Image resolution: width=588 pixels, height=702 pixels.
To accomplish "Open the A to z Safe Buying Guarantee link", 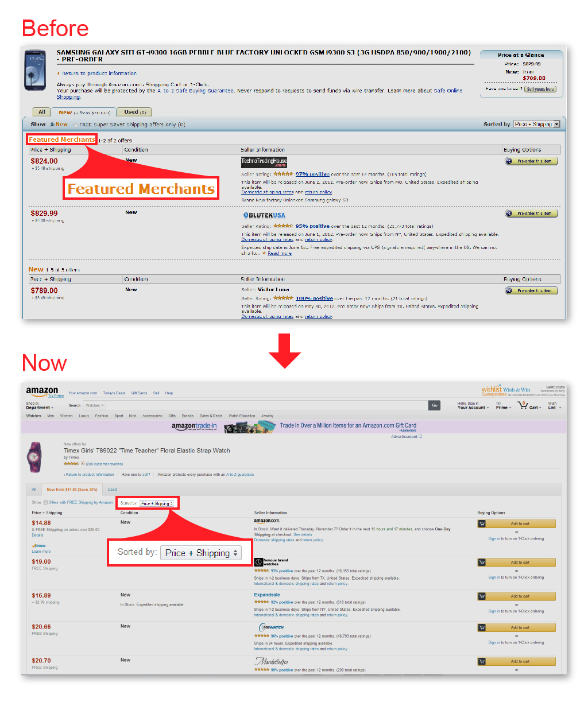I will pos(196,91).
